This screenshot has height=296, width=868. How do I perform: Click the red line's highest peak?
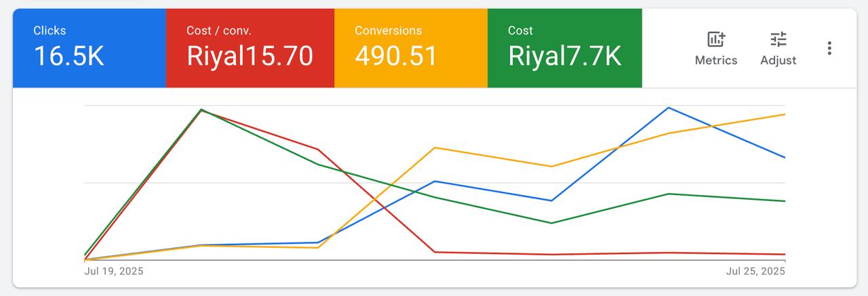201,110
